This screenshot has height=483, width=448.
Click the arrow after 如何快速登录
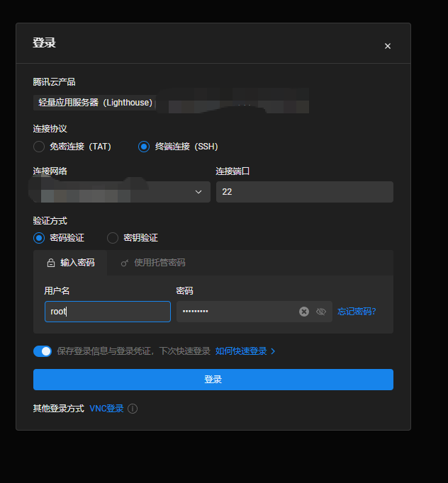coord(273,351)
